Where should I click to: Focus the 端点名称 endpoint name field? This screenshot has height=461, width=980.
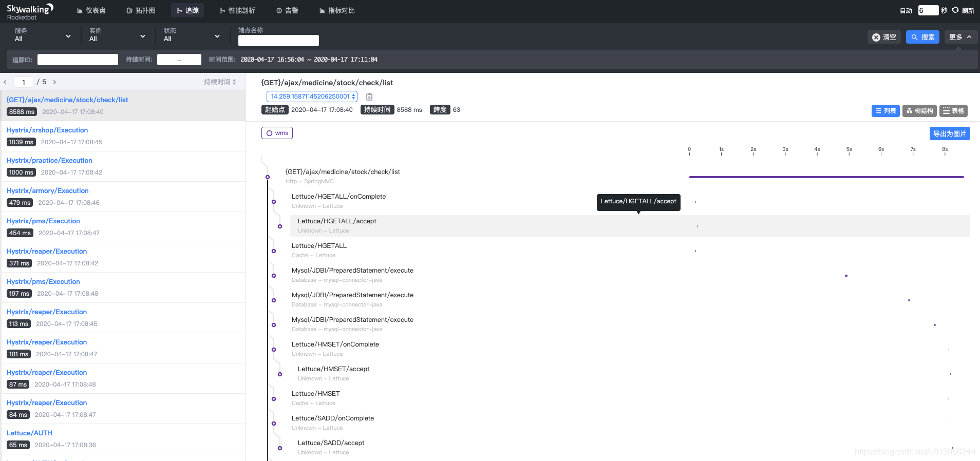(278, 41)
